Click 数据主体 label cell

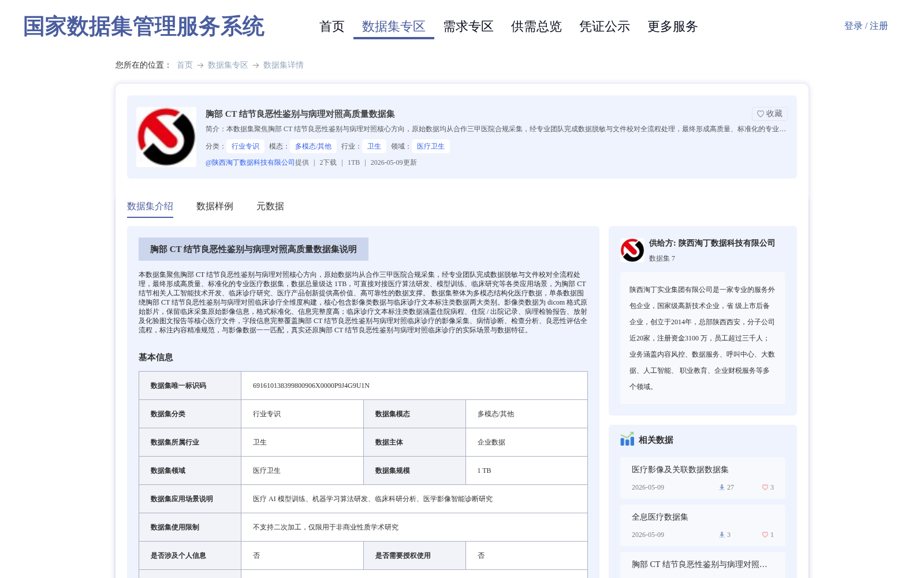pos(415,442)
